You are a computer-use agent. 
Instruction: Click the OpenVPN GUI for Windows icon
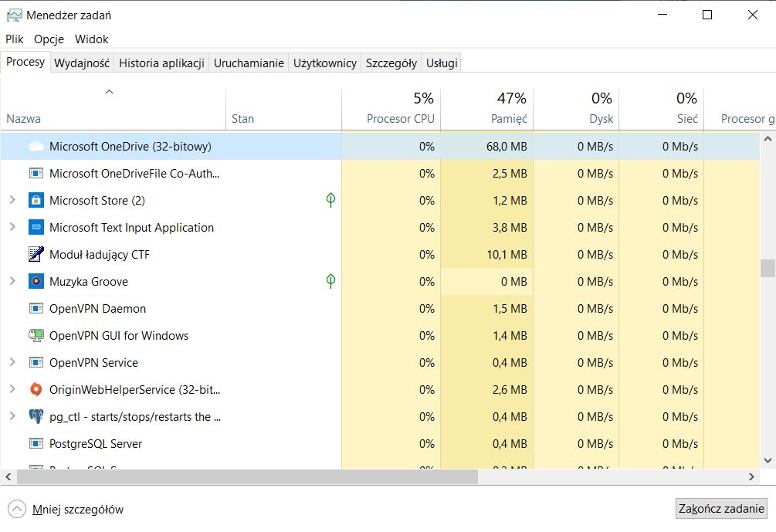(x=36, y=335)
